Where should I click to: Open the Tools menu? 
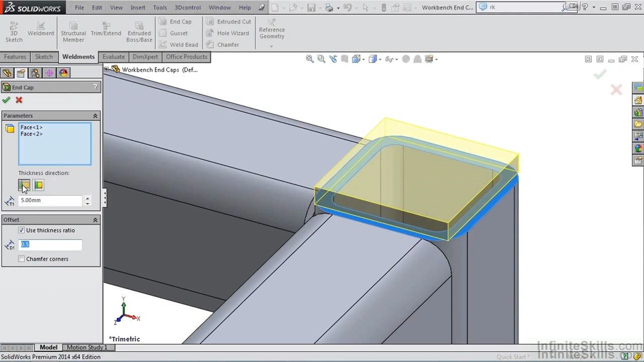click(x=160, y=7)
